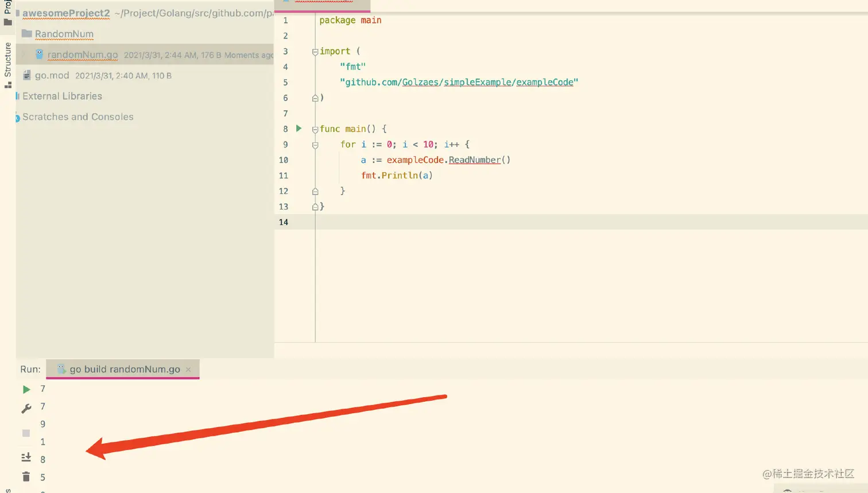The image size is (868, 493).
Task: Collapse the import block fold marker on line 3
Action: pos(315,52)
